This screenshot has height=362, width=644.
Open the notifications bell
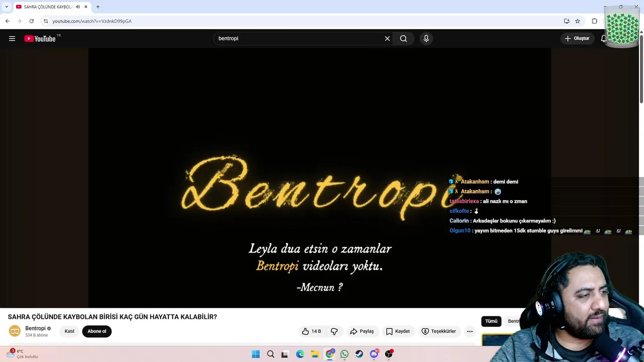[603, 39]
